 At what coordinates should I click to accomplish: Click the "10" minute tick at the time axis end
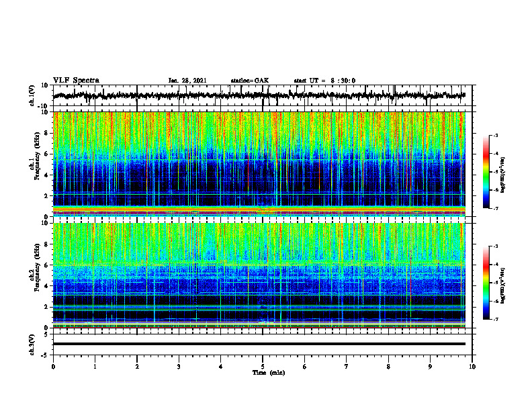pyautogui.click(x=472, y=367)
